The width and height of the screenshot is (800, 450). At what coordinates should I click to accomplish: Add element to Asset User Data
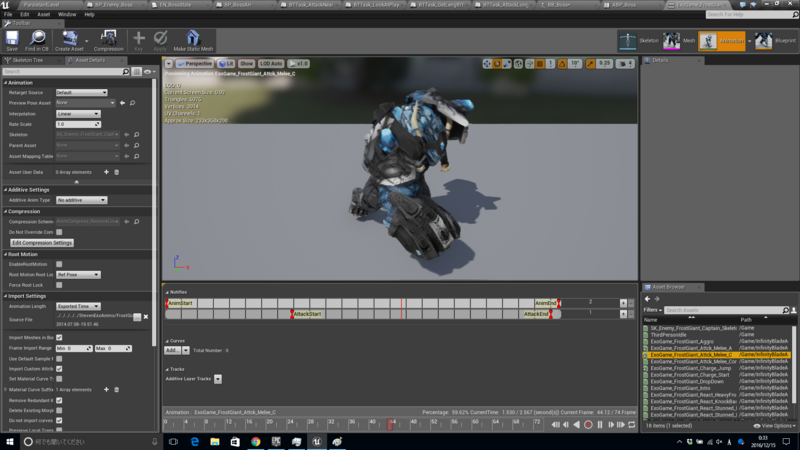coord(106,172)
